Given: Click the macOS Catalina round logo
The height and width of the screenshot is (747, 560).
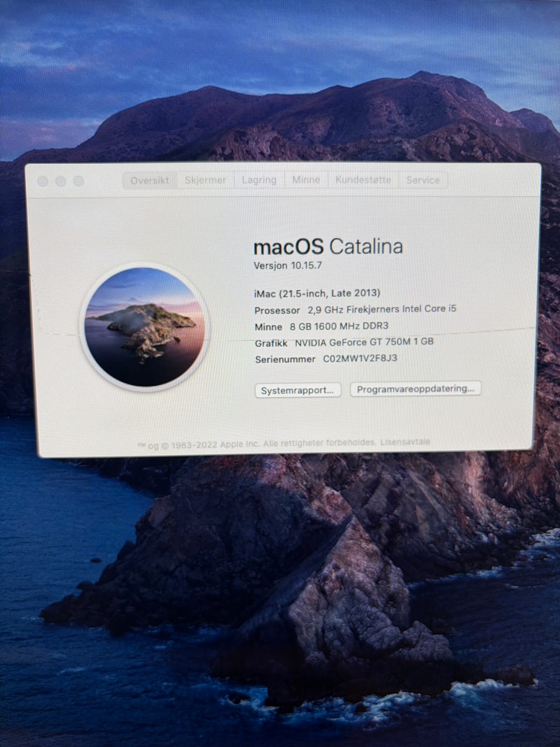Looking at the screenshot, I should [x=145, y=326].
